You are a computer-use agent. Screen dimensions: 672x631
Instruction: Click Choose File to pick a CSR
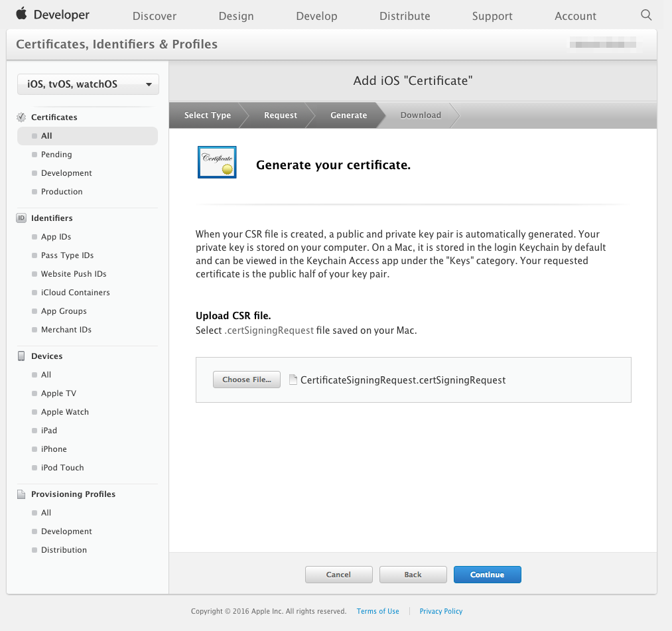click(246, 380)
